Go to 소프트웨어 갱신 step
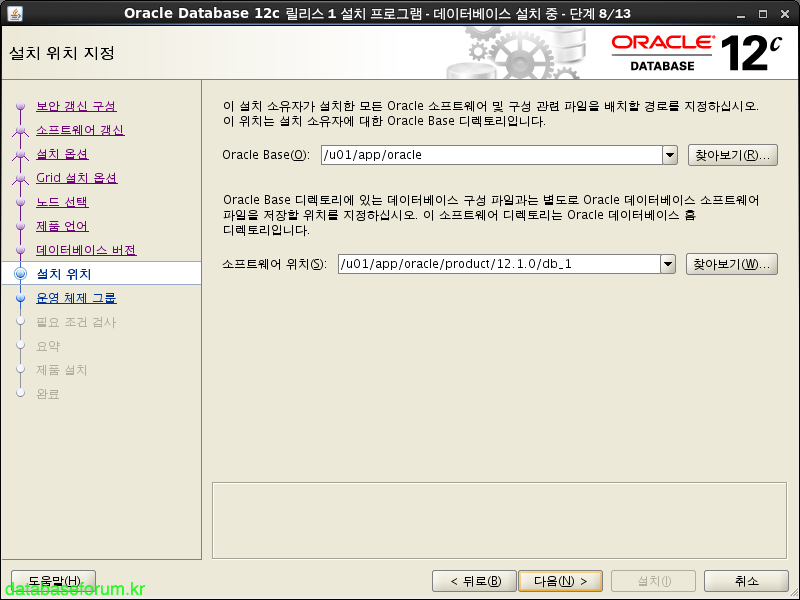 80,130
